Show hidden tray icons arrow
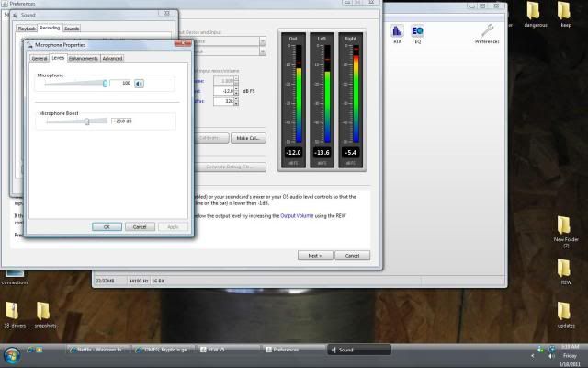Image resolution: width=588 pixels, height=368 pixels. point(533,356)
